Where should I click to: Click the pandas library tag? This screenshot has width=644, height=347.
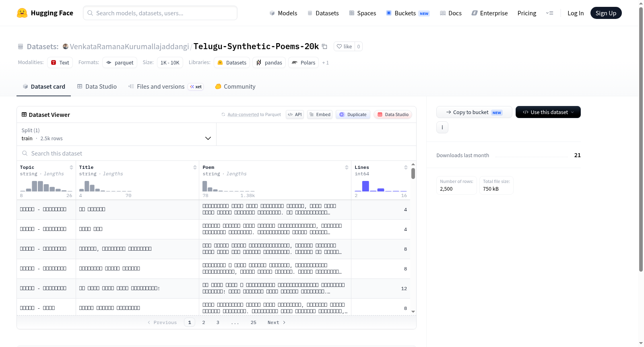click(269, 62)
